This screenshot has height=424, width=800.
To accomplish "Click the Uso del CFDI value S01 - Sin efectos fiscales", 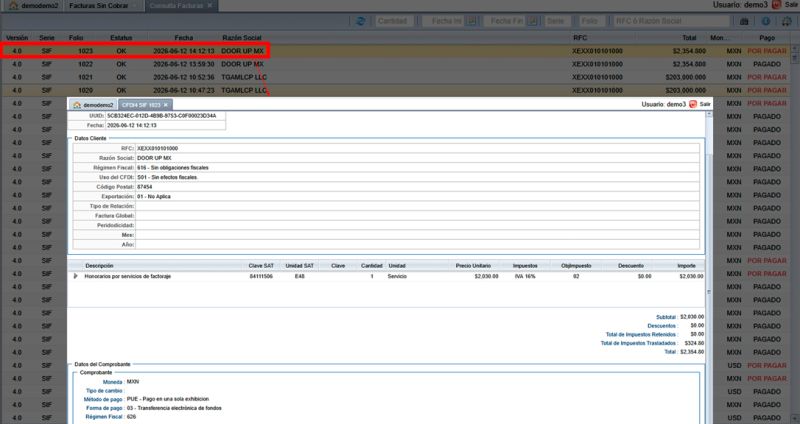I will pyautogui.click(x=167, y=178).
